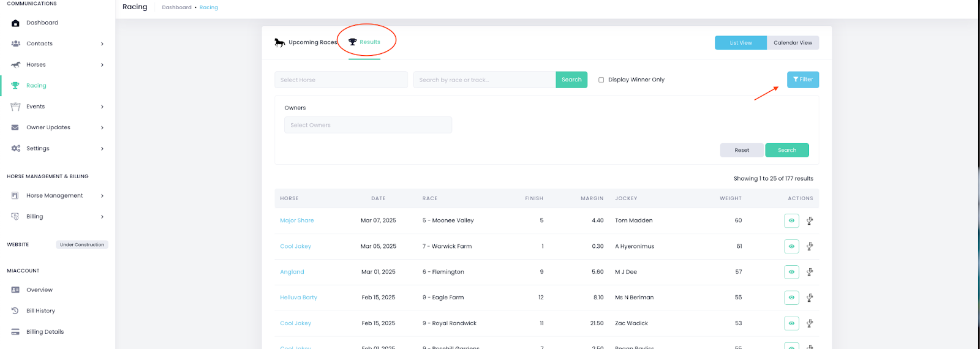This screenshot has width=980, height=349.
Task: Click the Search by race or track field
Action: (484, 80)
